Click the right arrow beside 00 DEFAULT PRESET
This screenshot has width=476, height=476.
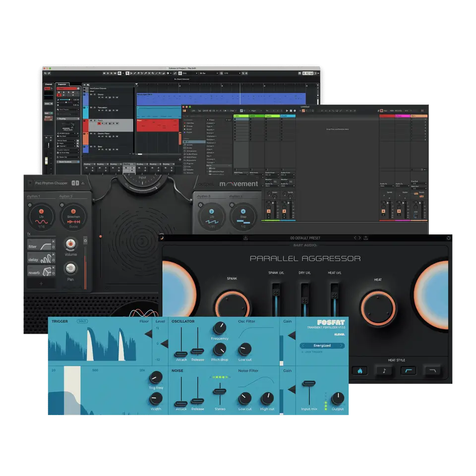(359, 238)
